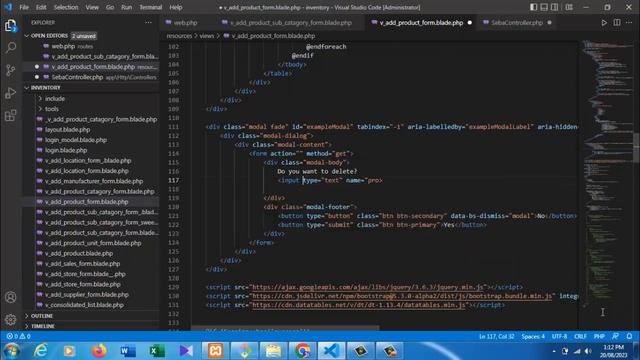
Task: Open the Edit menu
Action: click(41, 7)
